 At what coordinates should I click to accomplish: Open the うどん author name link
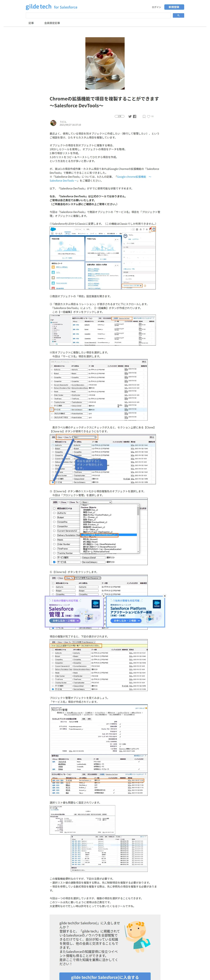63,122
